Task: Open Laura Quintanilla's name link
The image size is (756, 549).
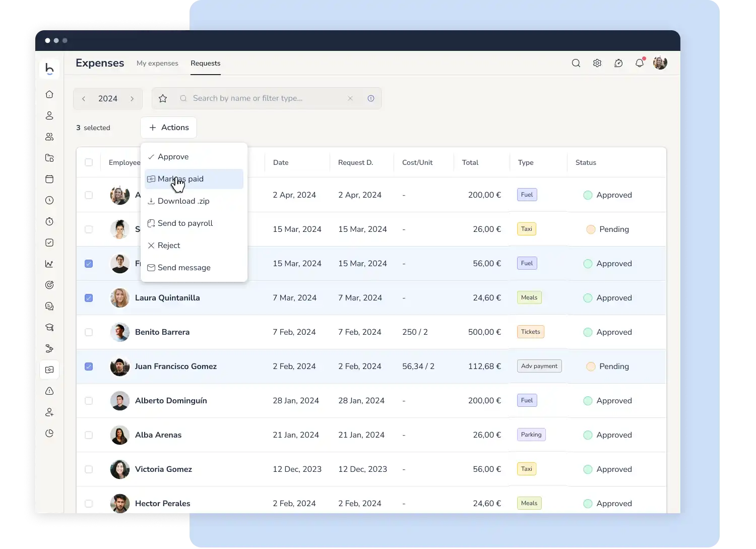Action: (167, 298)
